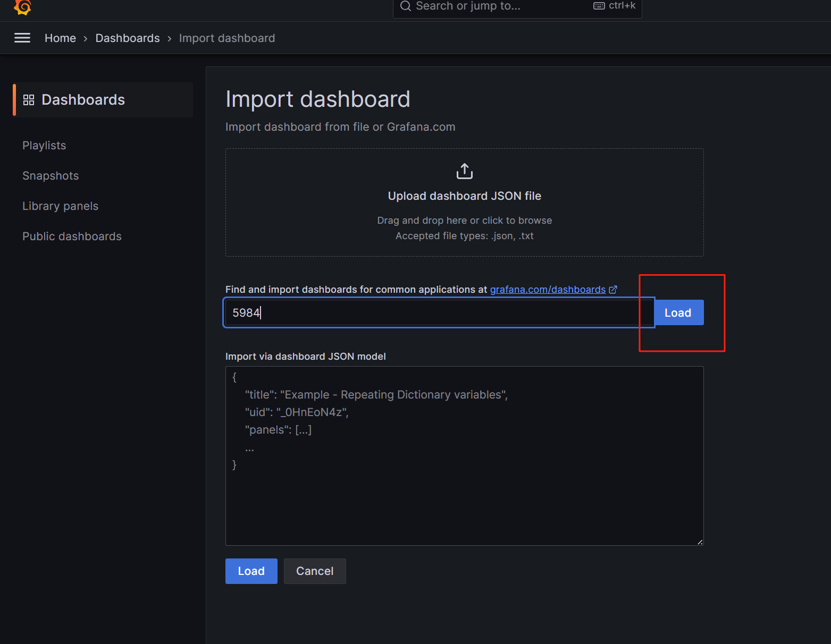Click Load next to the dashboard ID field
The height and width of the screenshot is (644, 831).
tap(678, 312)
